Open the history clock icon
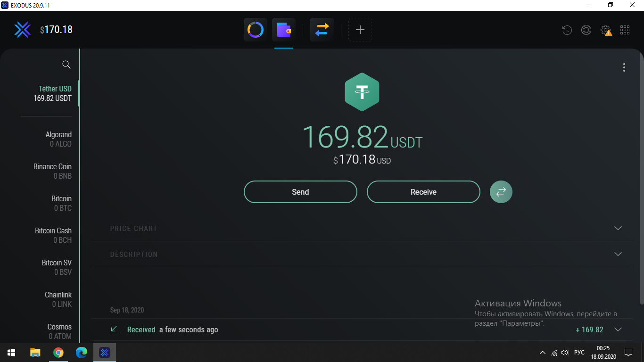644x362 pixels. coord(567,30)
